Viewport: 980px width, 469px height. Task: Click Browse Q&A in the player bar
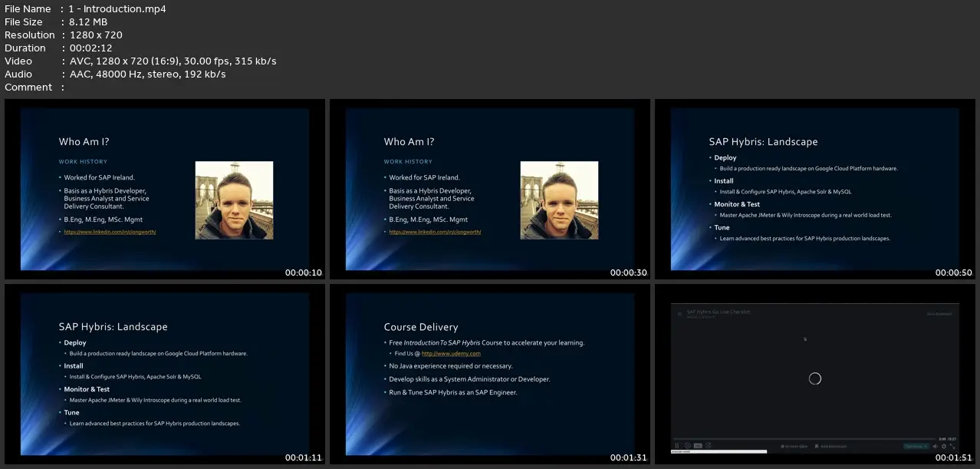click(794, 446)
